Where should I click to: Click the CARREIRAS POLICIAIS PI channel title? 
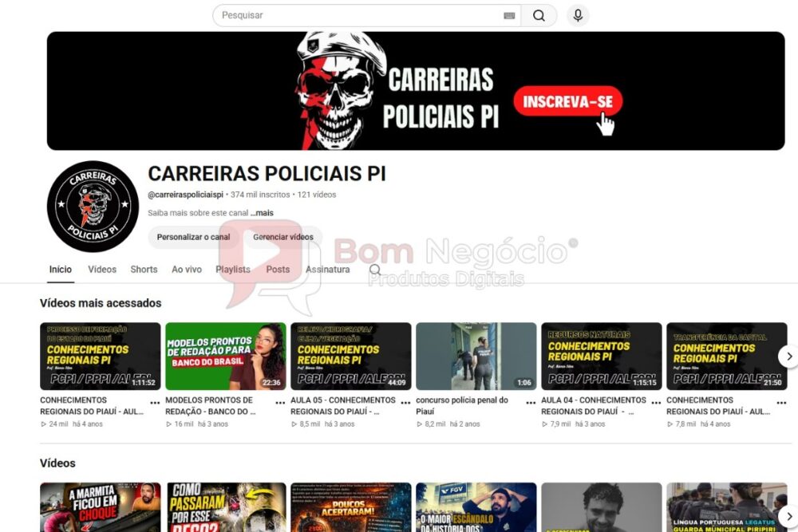[x=267, y=174]
